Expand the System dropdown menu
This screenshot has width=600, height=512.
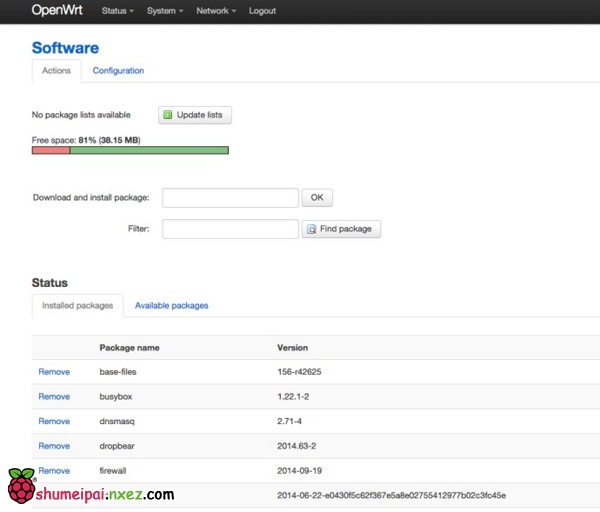pos(165,11)
